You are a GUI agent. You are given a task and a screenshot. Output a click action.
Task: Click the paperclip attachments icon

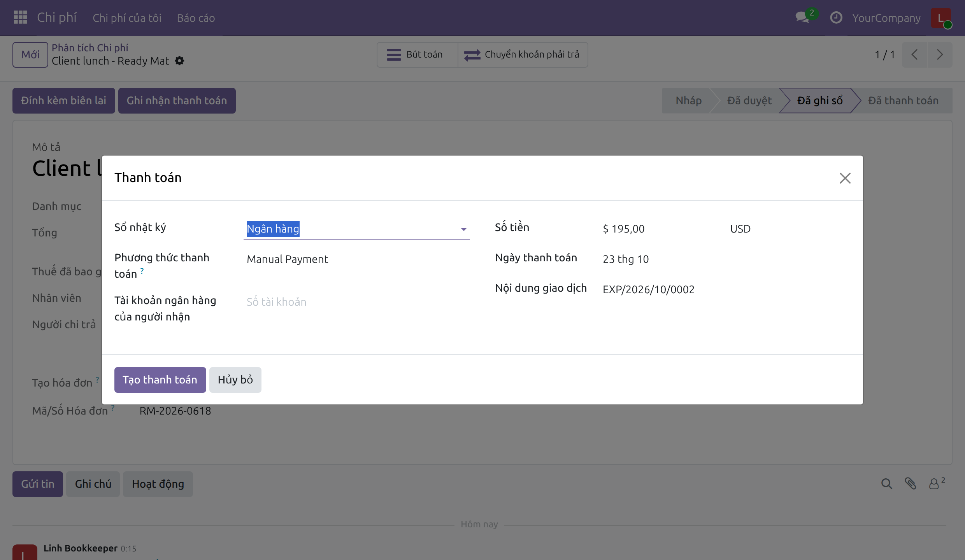pyautogui.click(x=910, y=484)
